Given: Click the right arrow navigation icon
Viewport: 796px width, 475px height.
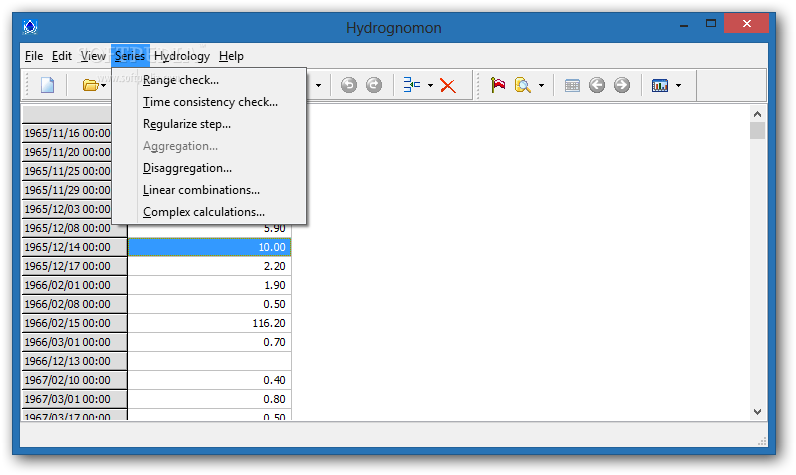Looking at the screenshot, I should (x=622, y=85).
